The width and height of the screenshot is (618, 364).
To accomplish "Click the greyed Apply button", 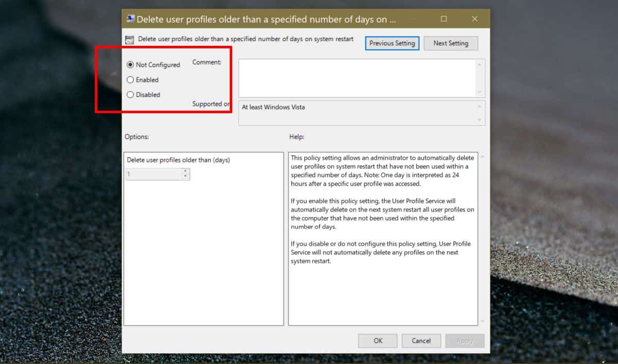I will tap(465, 341).
